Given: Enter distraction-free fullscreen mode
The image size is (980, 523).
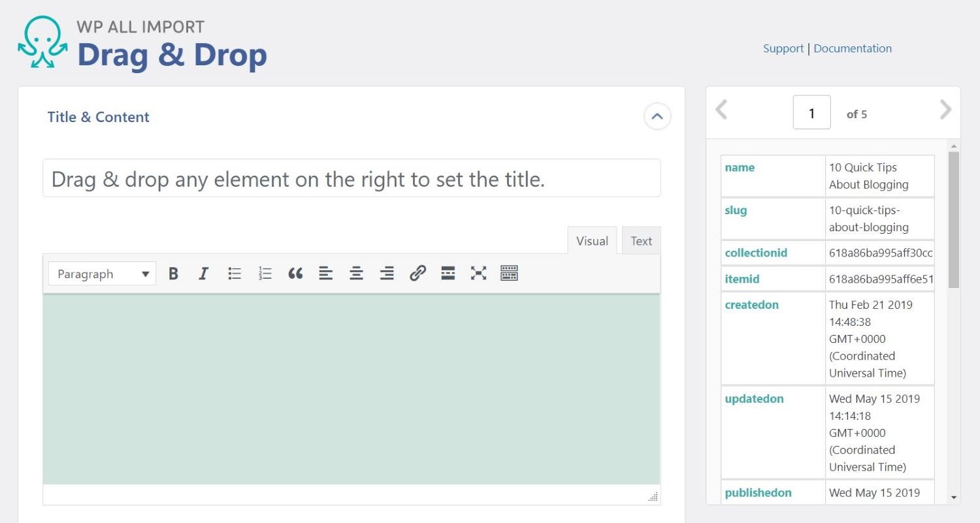Looking at the screenshot, I should pyautogui.click(x=478, y=274).
